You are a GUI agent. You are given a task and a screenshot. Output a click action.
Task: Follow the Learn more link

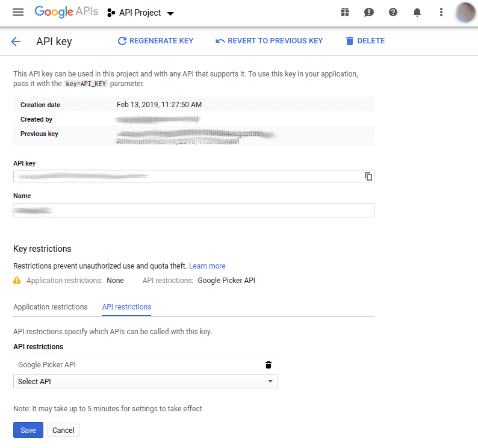[x=207, y=266]
